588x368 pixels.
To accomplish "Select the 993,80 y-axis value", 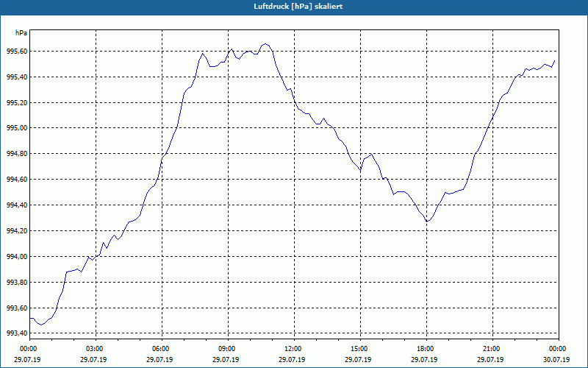I will coord(17,282).
